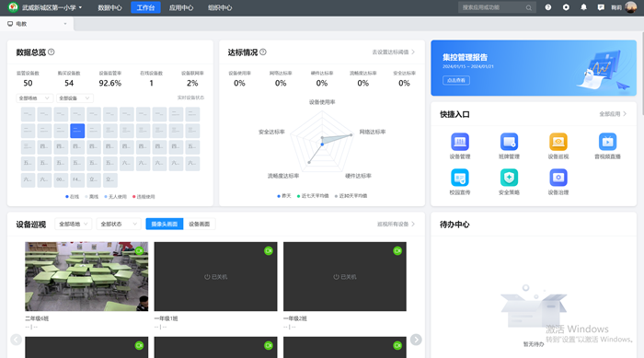Click 点击查看 on the 集控管理报告 banner

tap(456, 80)
